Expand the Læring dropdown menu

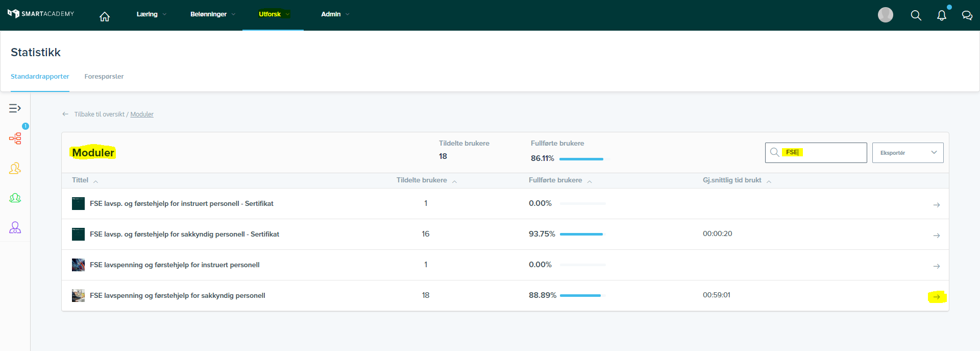[152, 14]
